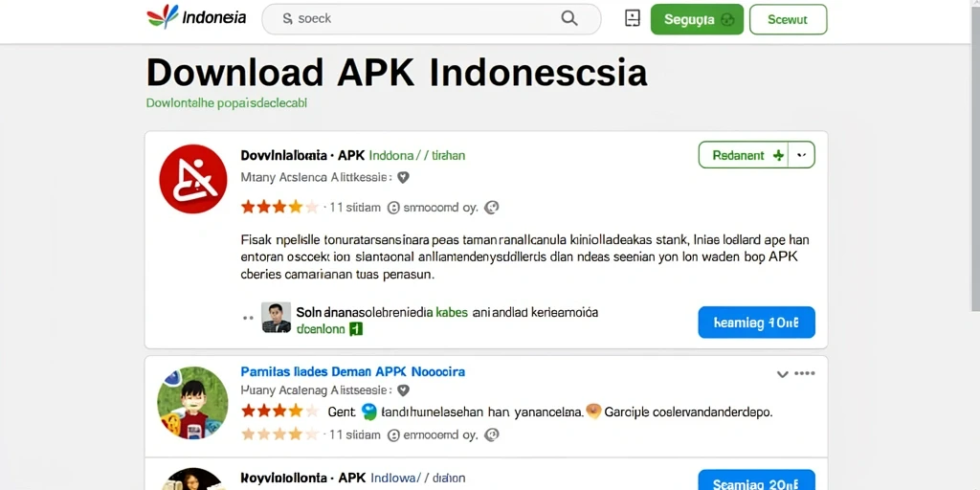The image size is (980, 490).
Task: Click the smiley icon in the first listing's rating row
Action: 393,208
